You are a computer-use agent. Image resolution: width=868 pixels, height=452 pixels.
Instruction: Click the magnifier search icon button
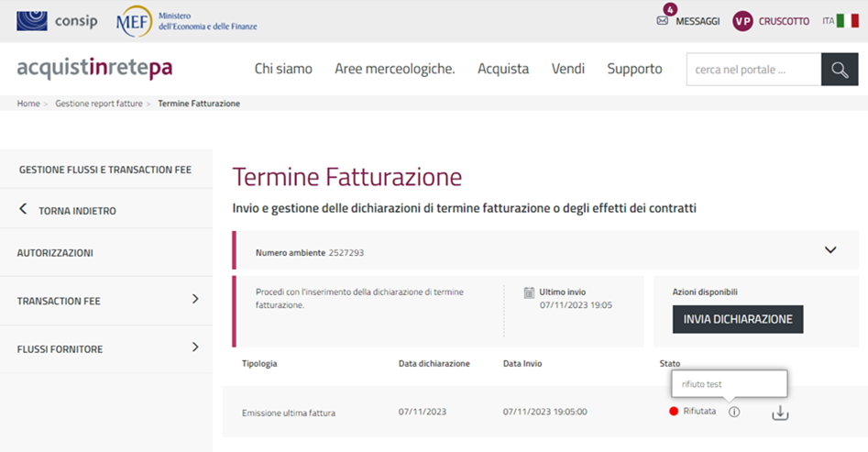tap(839, 70)
